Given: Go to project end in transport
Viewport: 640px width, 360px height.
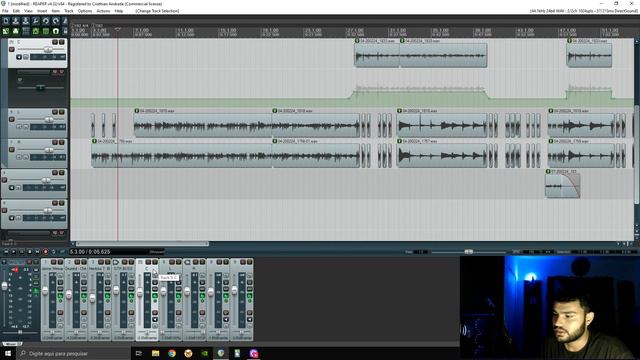Looking at the screenshot, I should 37,252.
